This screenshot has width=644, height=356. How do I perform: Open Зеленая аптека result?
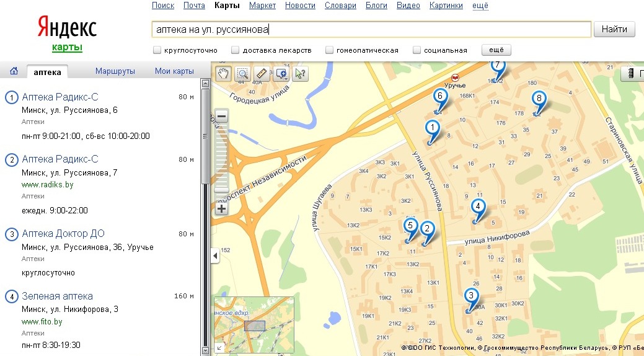(x=57, y=296)
